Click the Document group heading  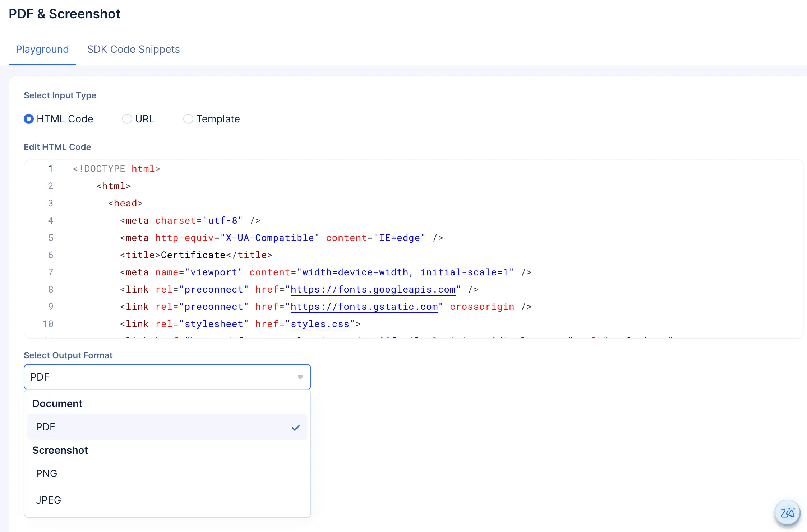(x=57, y=403)
